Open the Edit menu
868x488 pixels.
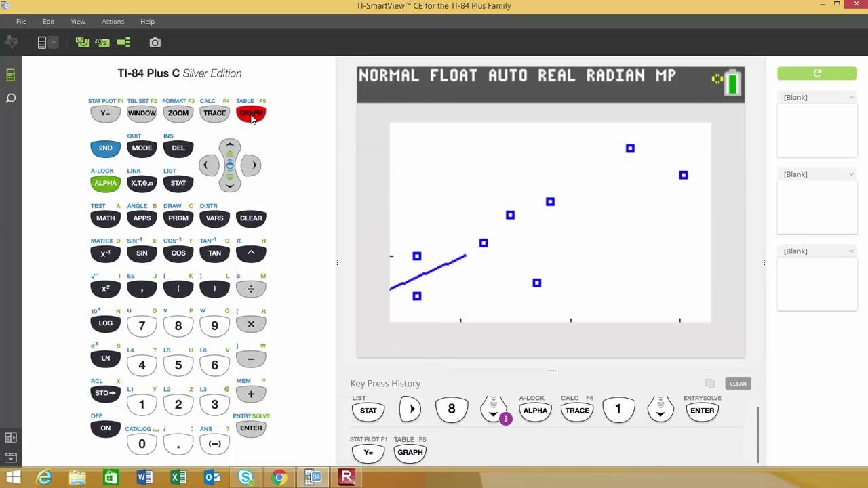pyautogui.click(x=48, y=22)
